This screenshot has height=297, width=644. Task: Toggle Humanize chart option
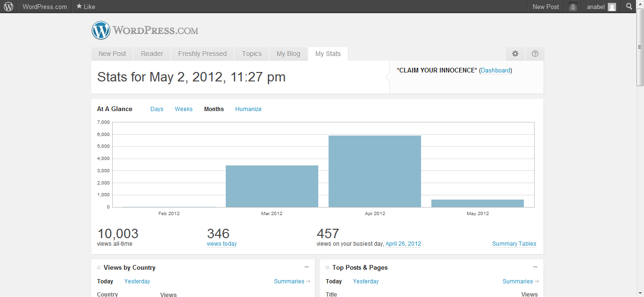click(x=248, y=109)
